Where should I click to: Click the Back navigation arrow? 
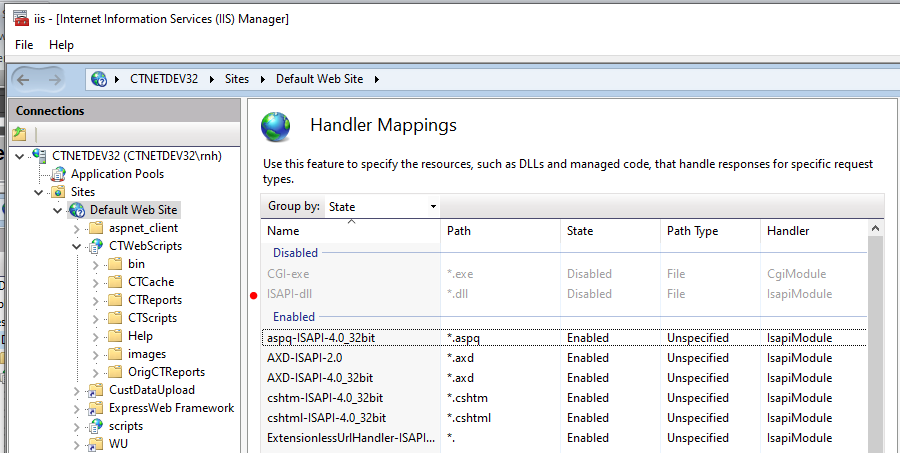tap(24, 79)
